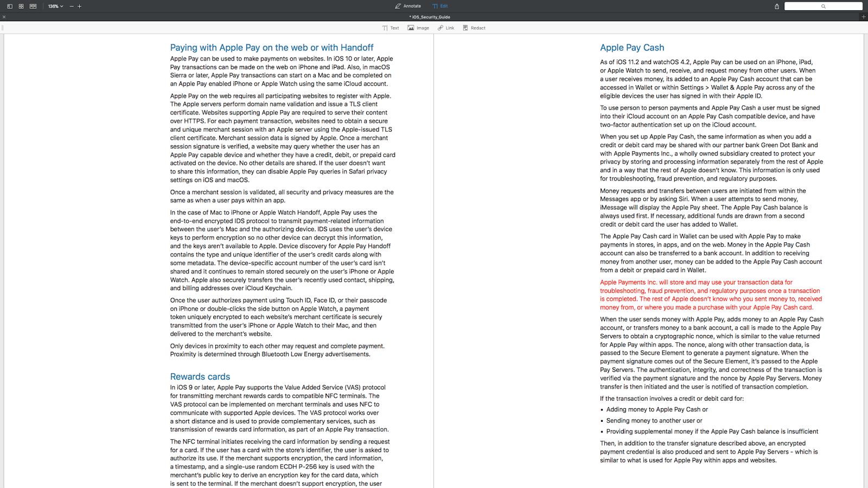
Task: Open the 136% zoom level dropdown
Action: pyautogui.click(x=55, y=6)
